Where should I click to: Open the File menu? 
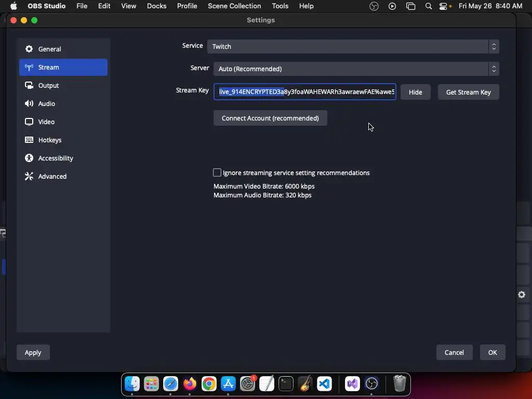[x=82, y=6]
